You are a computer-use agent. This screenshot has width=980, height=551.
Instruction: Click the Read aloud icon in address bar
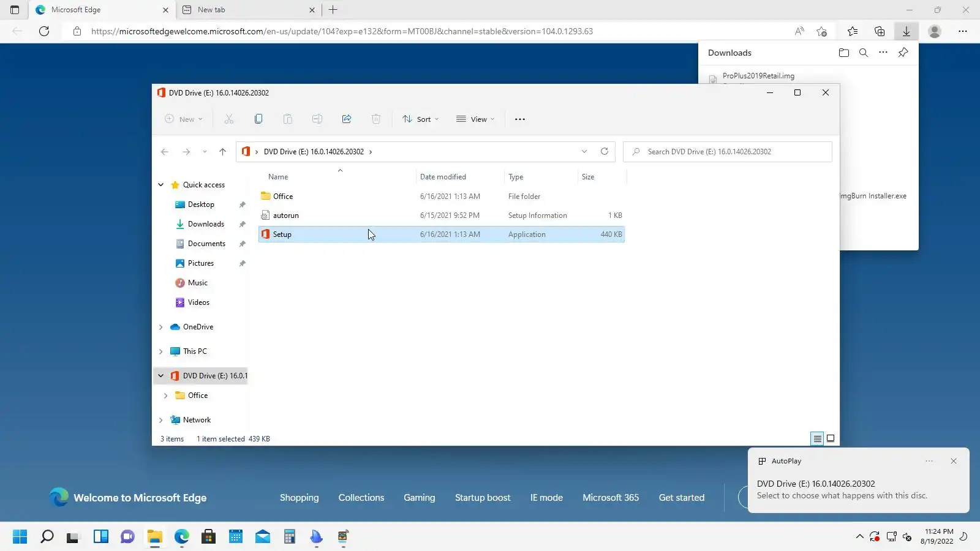coord(799,31)
